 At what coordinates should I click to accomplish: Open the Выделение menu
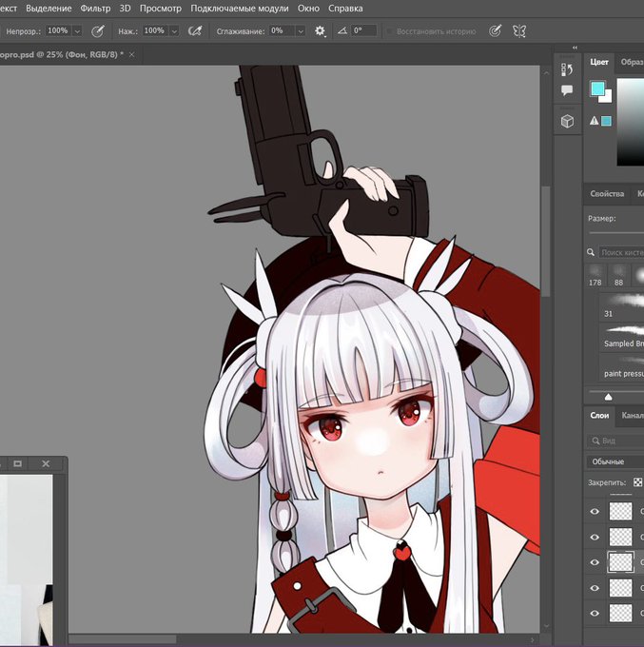(49, 9)
